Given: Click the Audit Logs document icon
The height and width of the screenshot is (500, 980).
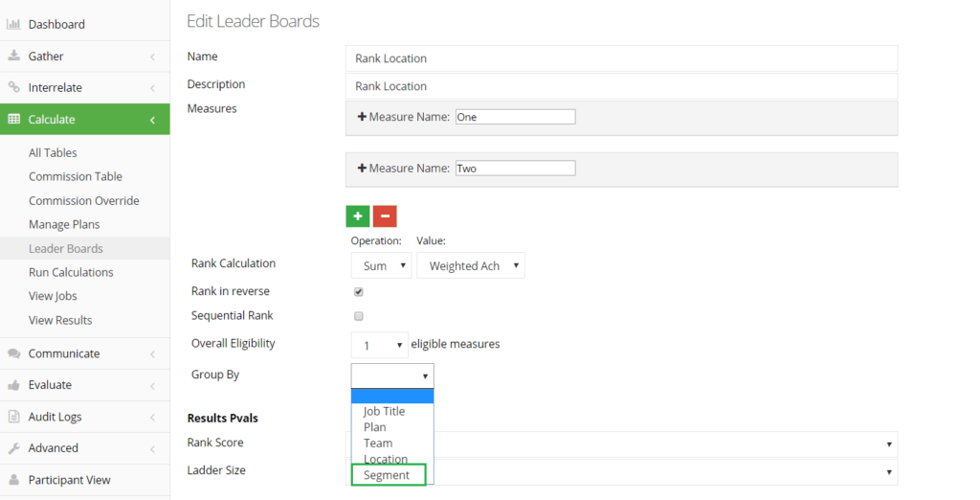Looking at the screenshot, I should point(13,416).
